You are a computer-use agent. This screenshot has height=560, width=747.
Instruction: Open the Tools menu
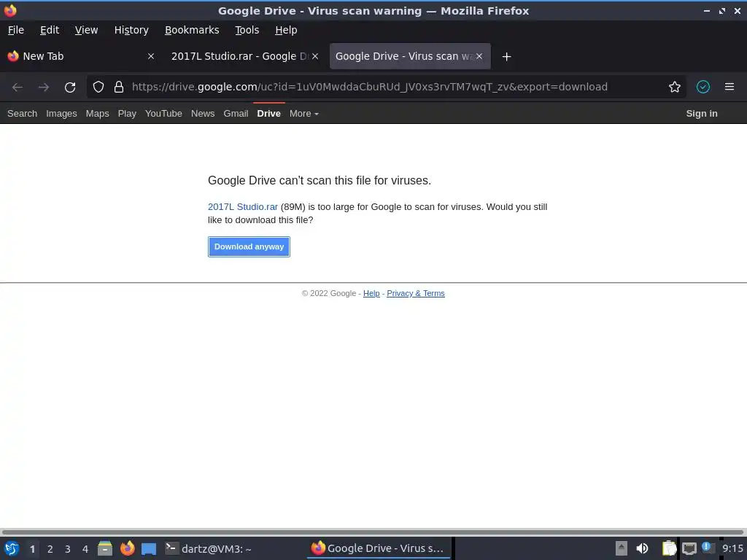pyautogui.click(x=247, y=30)
